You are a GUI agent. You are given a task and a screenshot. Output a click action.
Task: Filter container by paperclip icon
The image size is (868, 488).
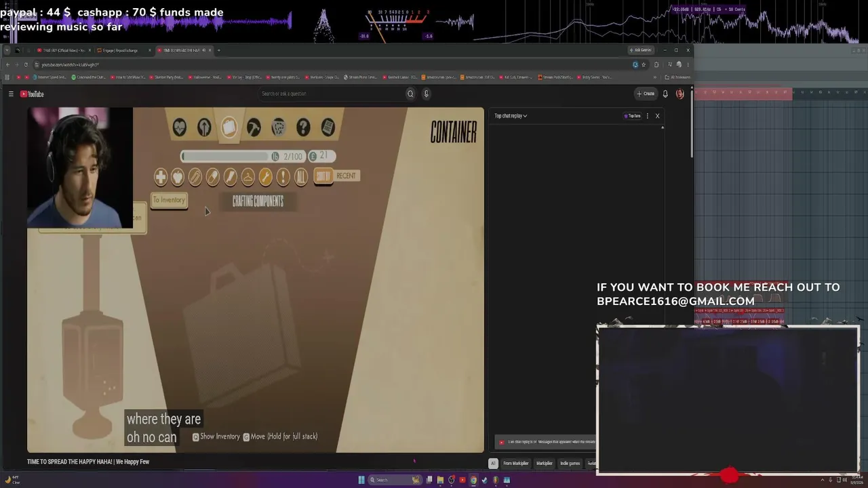pos(195,177)
